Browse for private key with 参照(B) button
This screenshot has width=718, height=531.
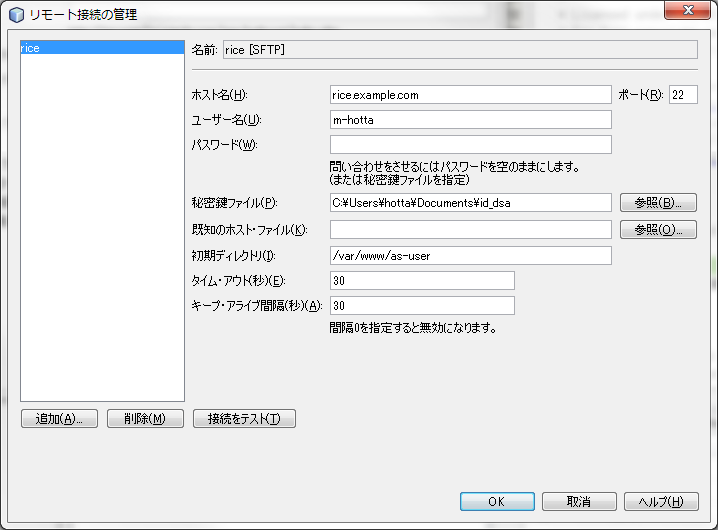click(658, 203)
